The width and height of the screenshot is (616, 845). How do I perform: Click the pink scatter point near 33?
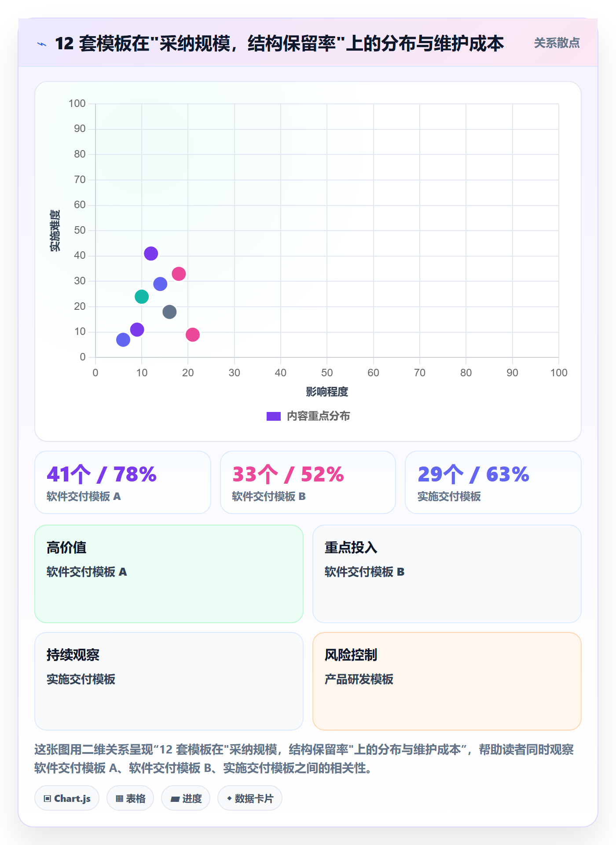(179, 274)
